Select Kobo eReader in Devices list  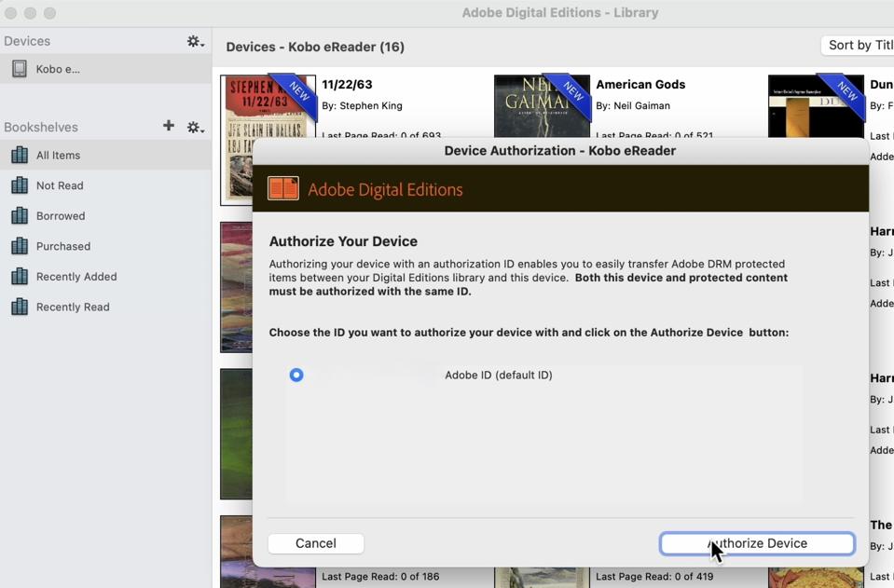click(x=58, y=69)
